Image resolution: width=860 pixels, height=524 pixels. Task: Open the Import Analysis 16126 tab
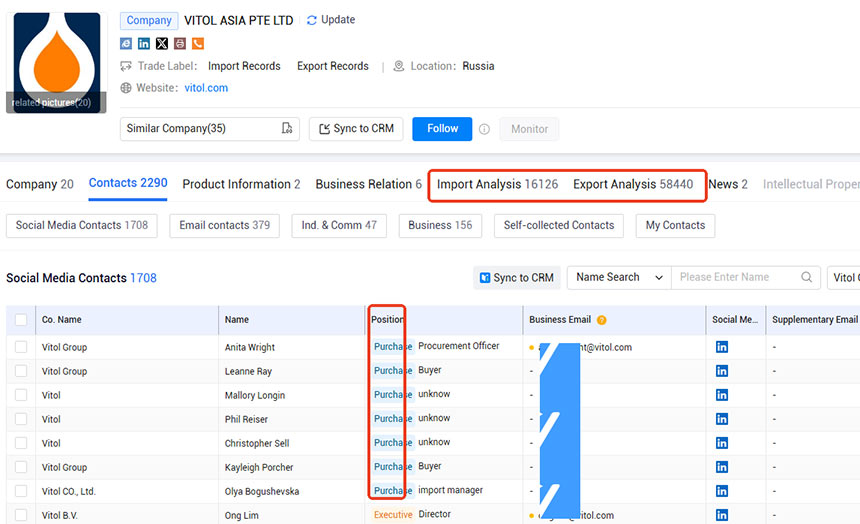(x=497, y=184)
